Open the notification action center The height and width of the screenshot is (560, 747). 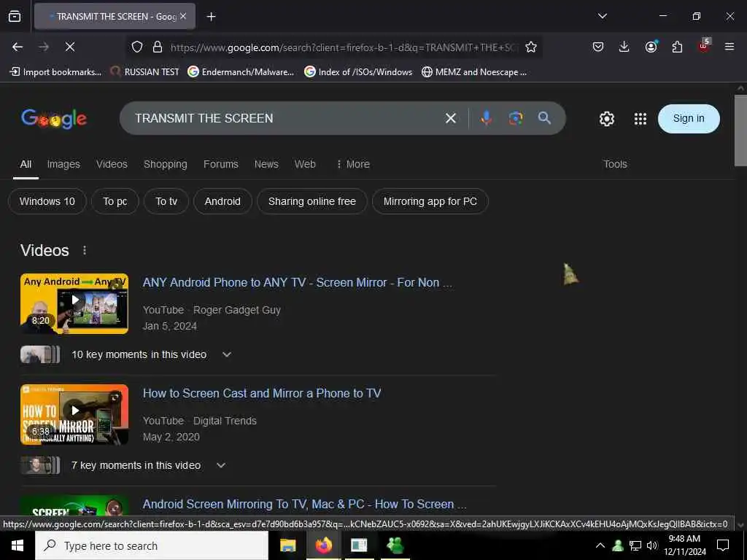tap(723, 545)
